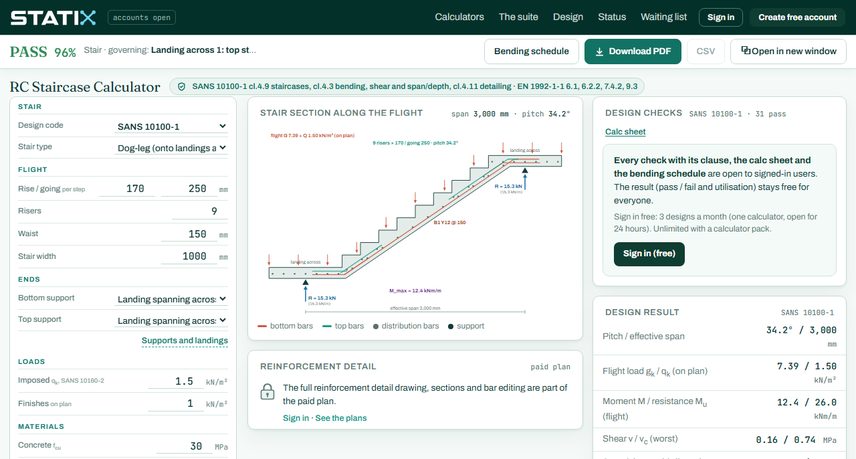Click governing text 'Landing across 1: top st...'
The image size is (856, 459).
coord(203,50)
